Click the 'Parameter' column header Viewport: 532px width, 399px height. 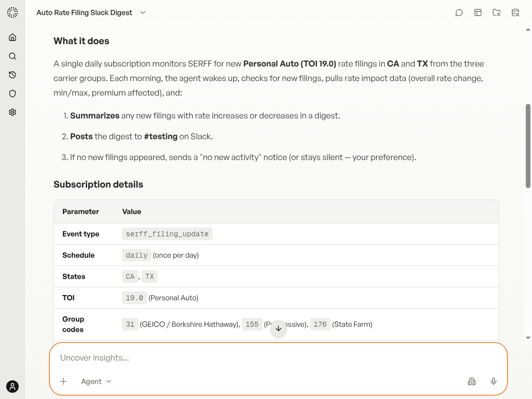coord(81,211)
